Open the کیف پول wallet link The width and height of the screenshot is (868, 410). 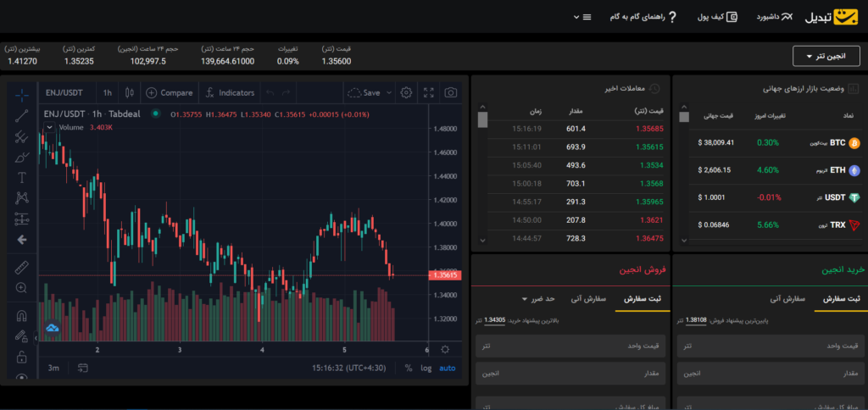pos(717,17)
